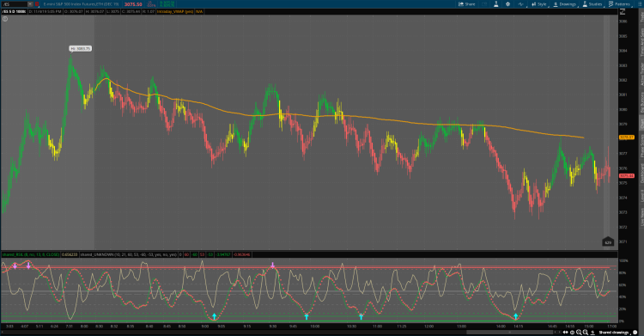The image size is (644, 336).
Task: Open the Share chart menu
Action: coord(466,4)
